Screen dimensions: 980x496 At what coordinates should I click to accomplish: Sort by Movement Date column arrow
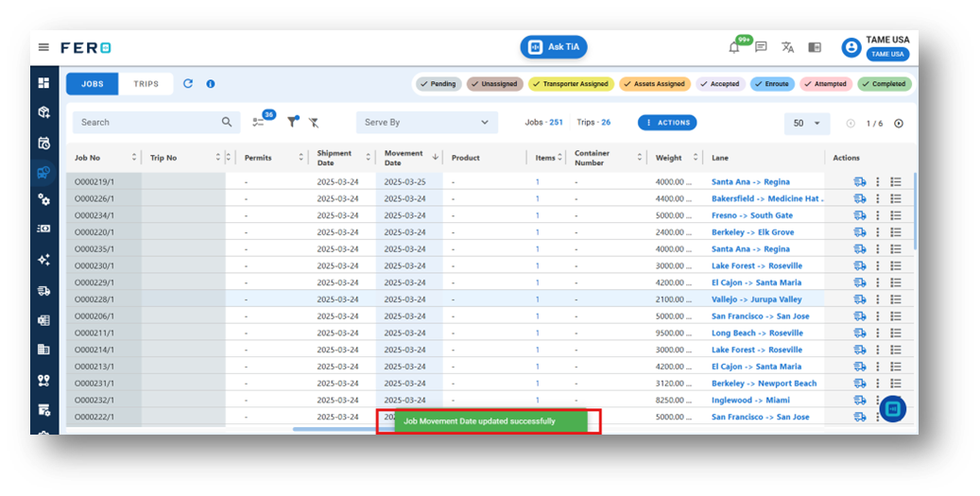[435, 158]
